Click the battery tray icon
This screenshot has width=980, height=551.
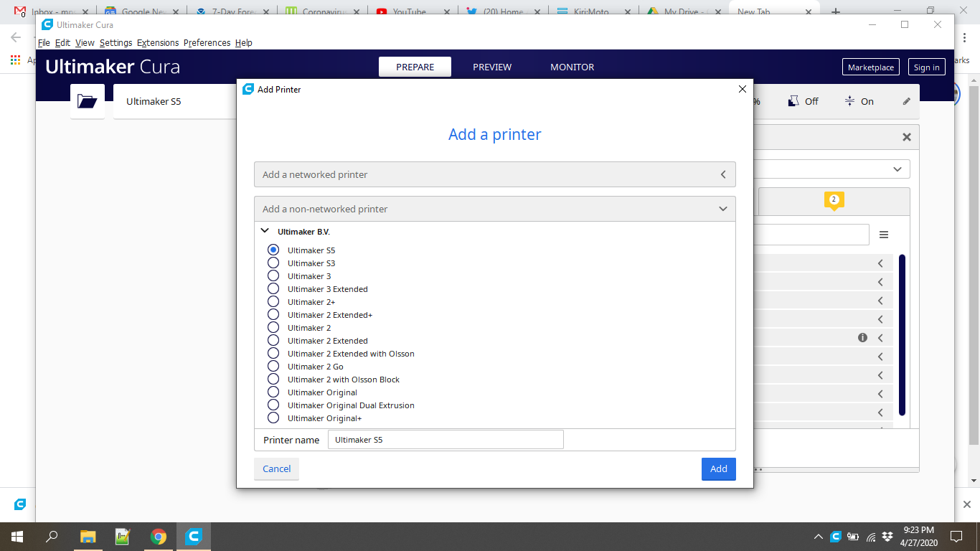click(853, 537)
